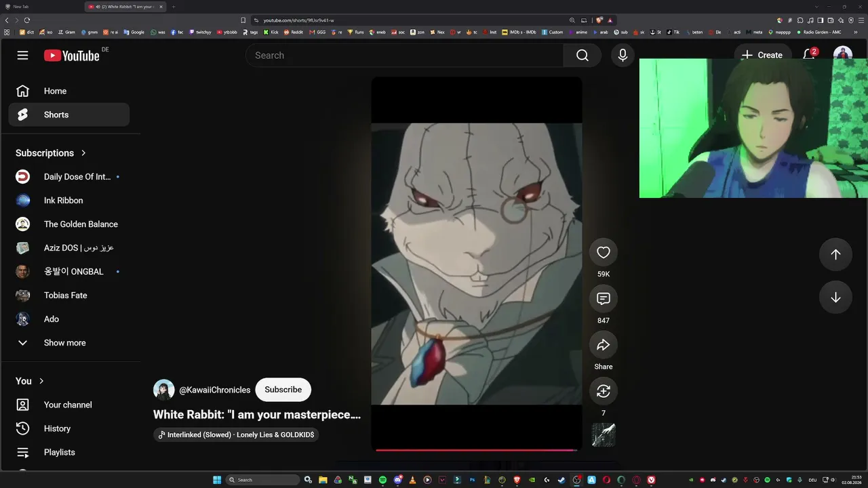Open the notifications bell
The width and height of the screenshot is (868, 488).
tap(809, 55)
